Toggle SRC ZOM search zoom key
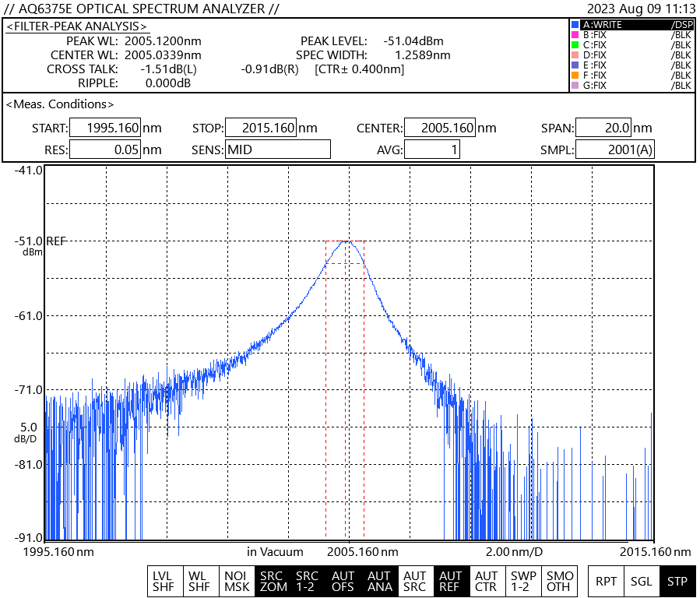 [x=273, y=582]
